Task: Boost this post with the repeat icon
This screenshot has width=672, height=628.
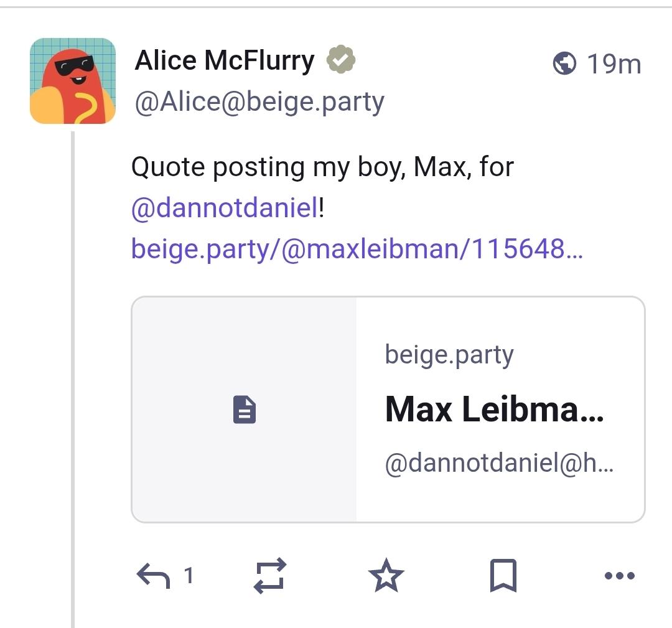Action: click(271, 575)
